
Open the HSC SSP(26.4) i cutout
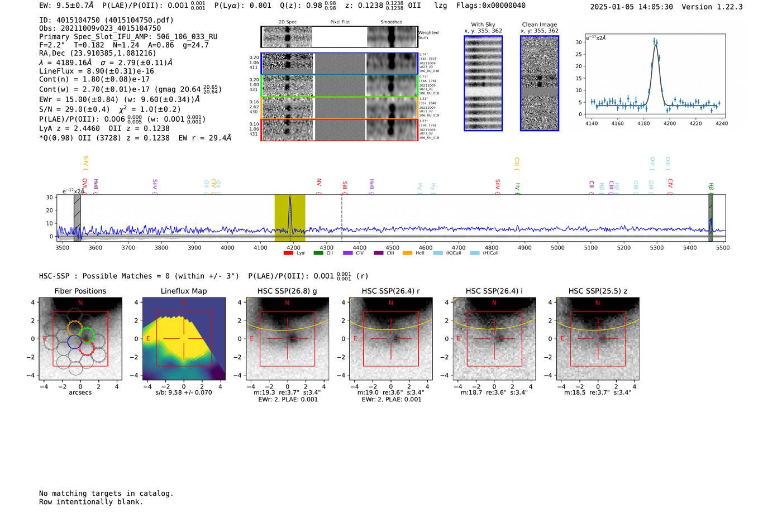(x=494, y=339)
